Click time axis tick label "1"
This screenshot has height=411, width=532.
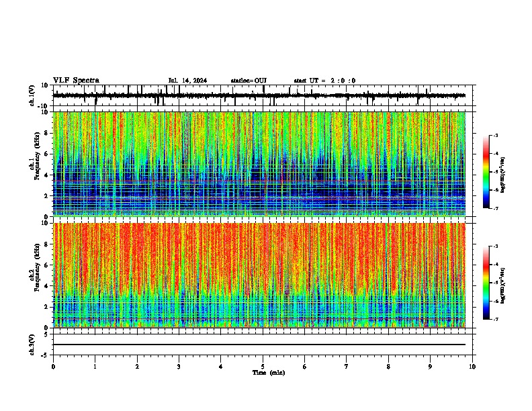[x=95, y=367]
